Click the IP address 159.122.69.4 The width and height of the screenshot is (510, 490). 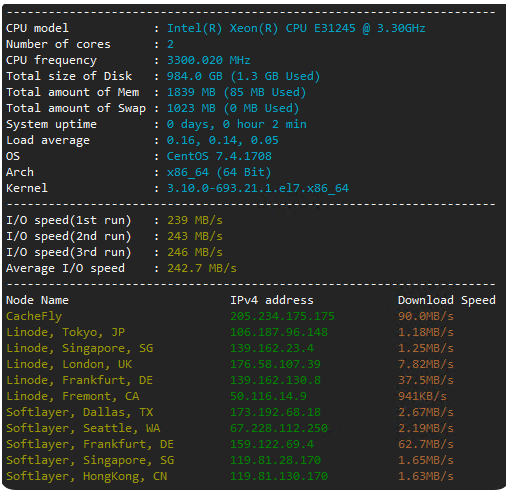click(x=272, y=444)
